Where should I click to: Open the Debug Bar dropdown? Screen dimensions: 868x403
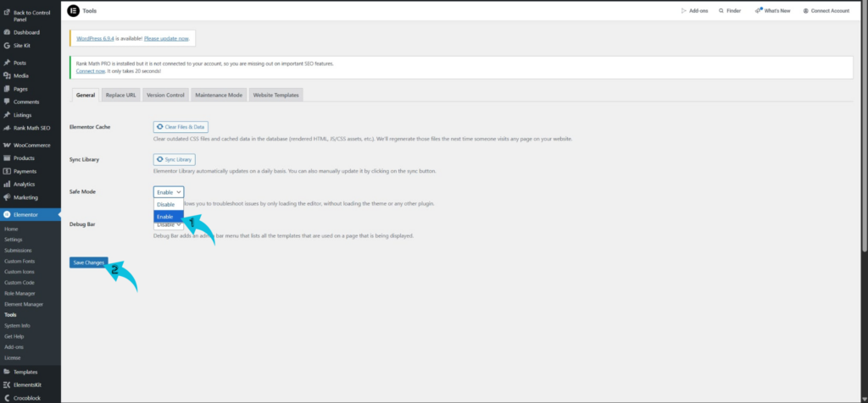(x=169, y=225)
